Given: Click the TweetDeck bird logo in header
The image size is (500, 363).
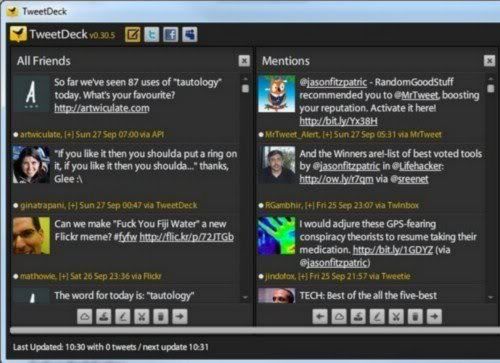Looking at the screenshot, I should click(x=18, y=34).
